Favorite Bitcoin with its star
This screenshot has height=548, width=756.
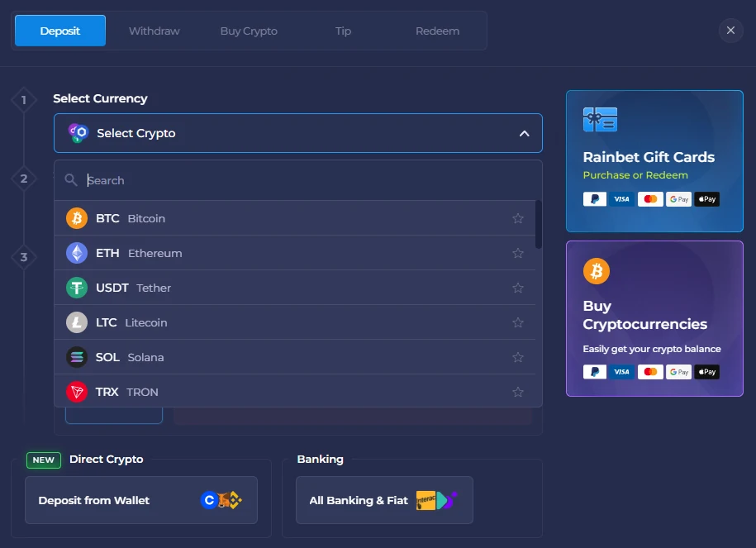pos(518,218)
